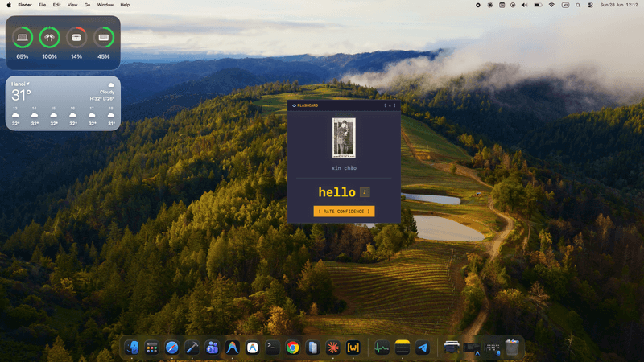Open the Wi-Fi menu
Image resolution: width=644 pixels, height=362 pixels.
click(551, 5)
